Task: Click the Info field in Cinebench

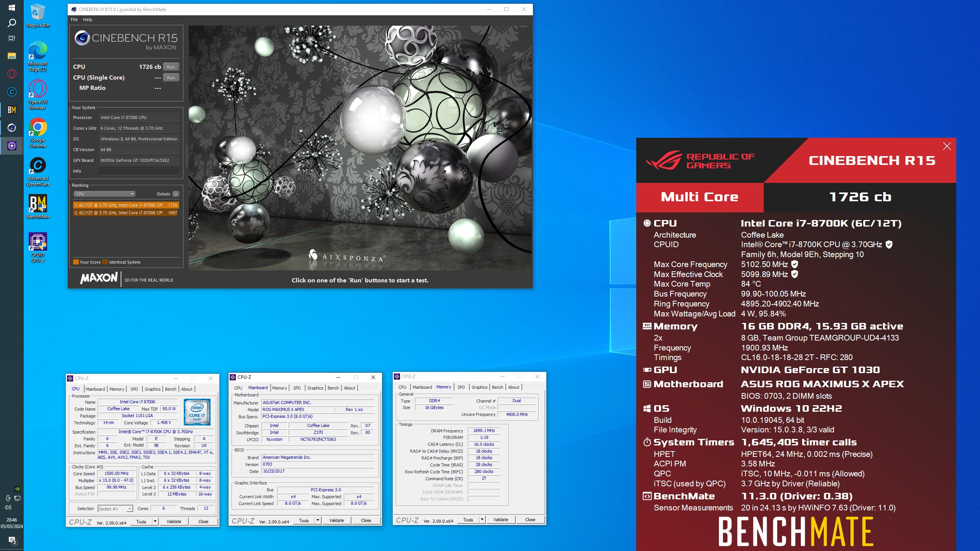Action: point(139,171)
